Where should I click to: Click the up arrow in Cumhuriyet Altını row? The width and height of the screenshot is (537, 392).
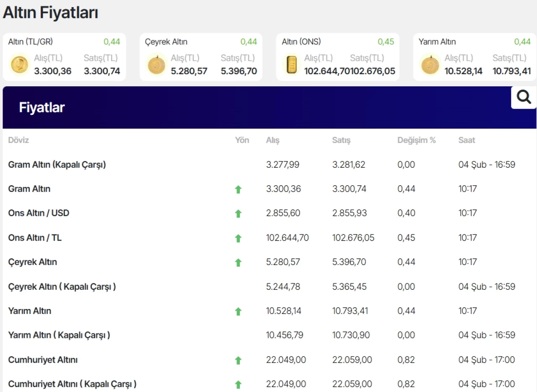[x=238, y=360]
